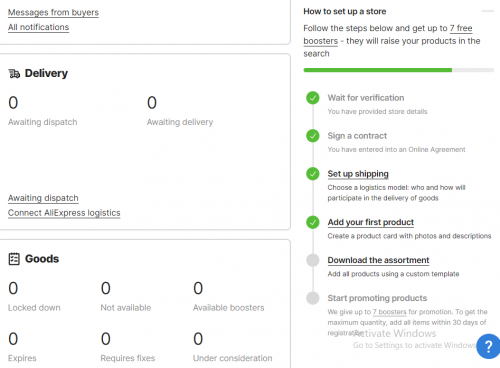Open the Add your first product step
This screenshot has height=368, width=500.
[x=371, y=222]
